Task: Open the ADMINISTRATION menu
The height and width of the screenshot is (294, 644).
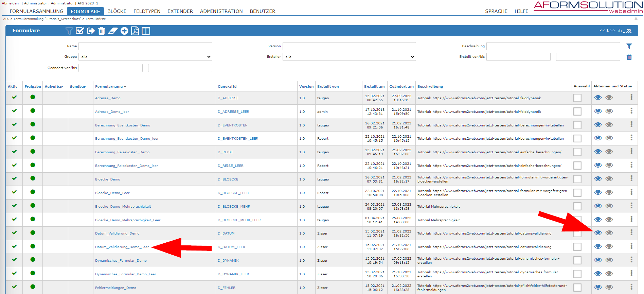Action: (x=221, y=11)
